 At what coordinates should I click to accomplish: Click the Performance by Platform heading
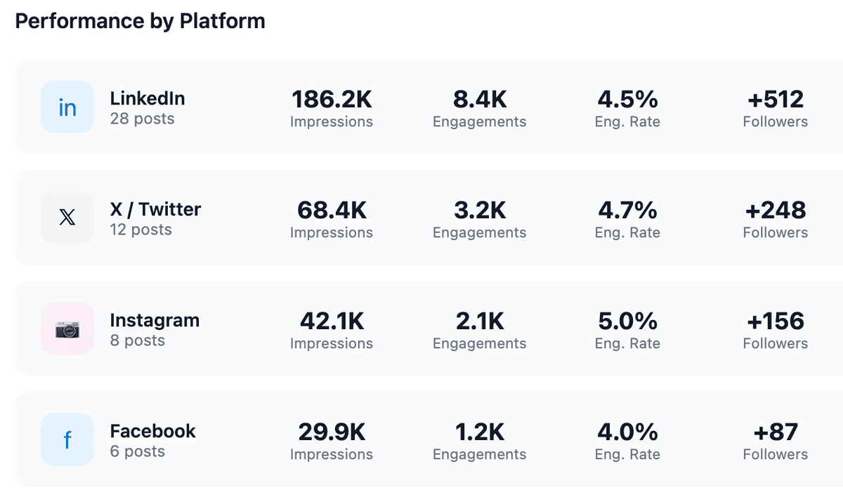[x=139, y=21]
